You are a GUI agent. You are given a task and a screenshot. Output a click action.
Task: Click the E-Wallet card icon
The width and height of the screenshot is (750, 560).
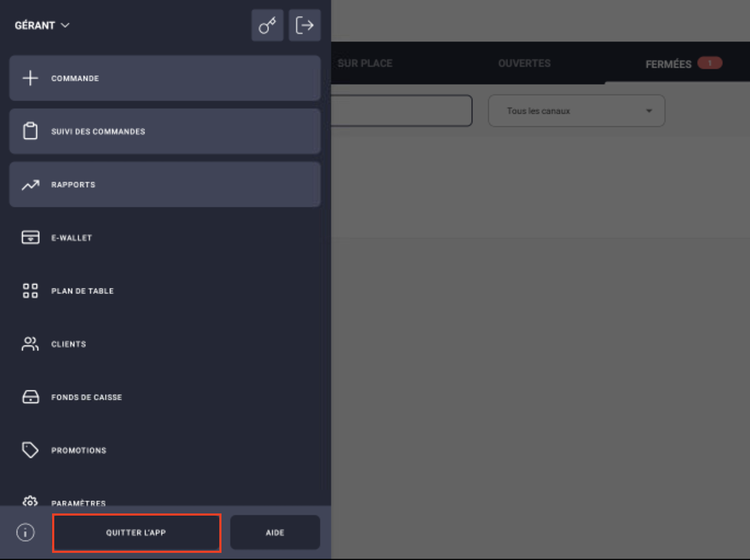(30, 237)
